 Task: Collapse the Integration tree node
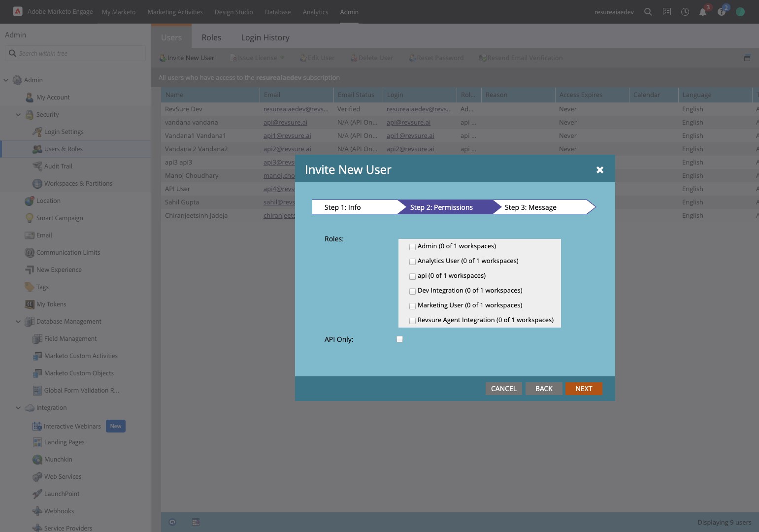click(x=18, y=407)
